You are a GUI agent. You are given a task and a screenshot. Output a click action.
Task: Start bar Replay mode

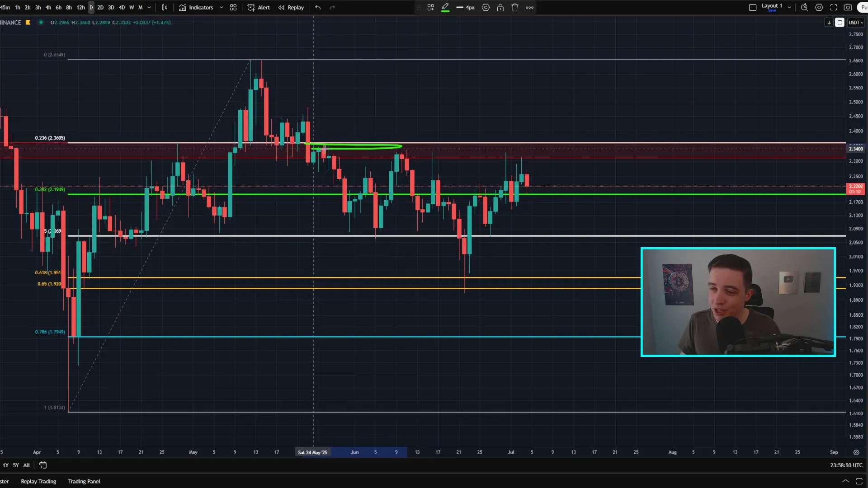pyautogui.click(x=291, y=7)
